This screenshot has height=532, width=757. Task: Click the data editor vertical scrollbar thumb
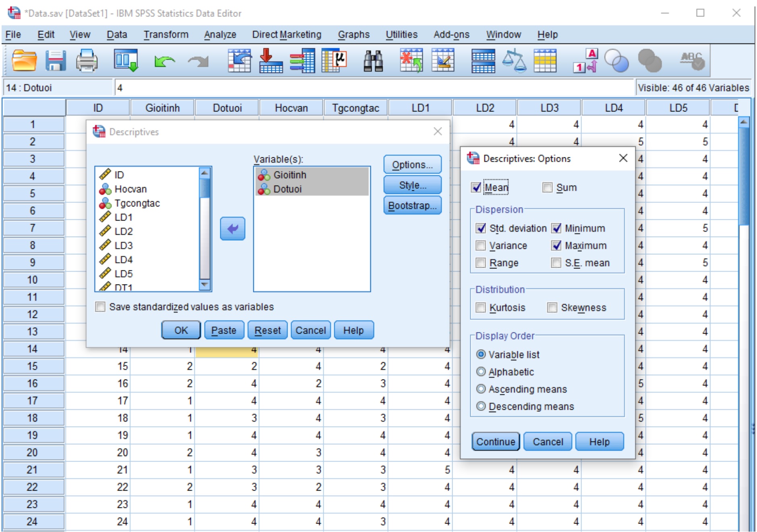(744, 177)
